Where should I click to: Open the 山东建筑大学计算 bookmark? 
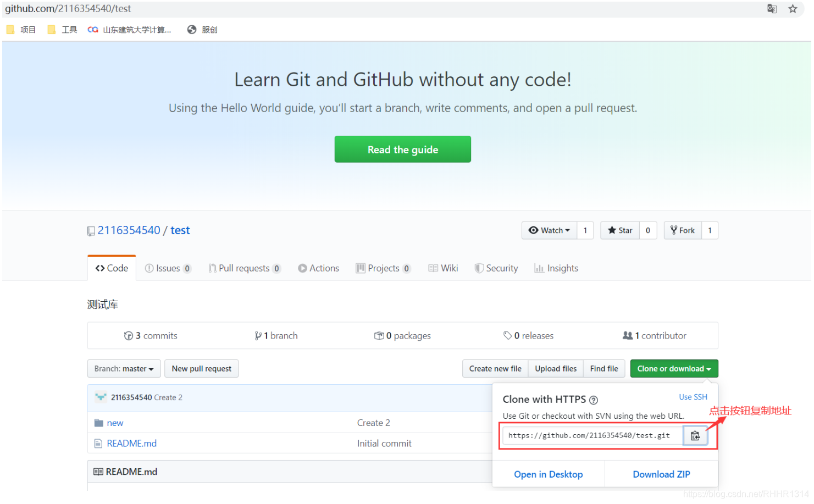point(129,30)
